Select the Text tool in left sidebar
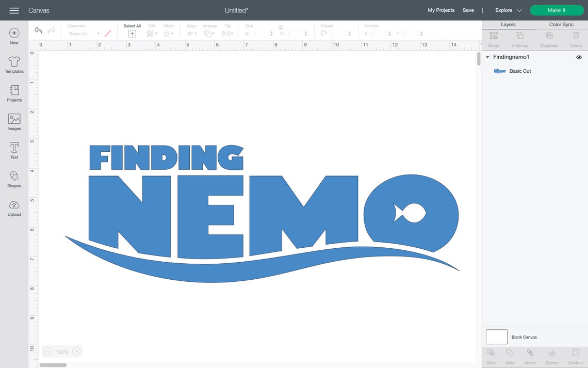This screenshot has height=368, width=588. click(x=14, y=150)
